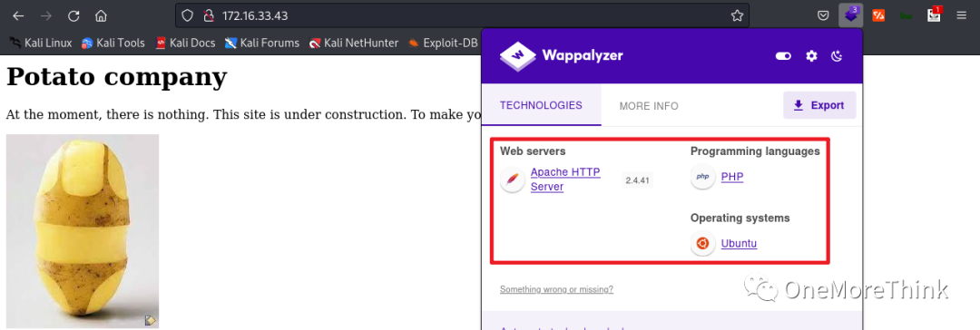Select the TECHNOLOGIES tab

[541, 106]
